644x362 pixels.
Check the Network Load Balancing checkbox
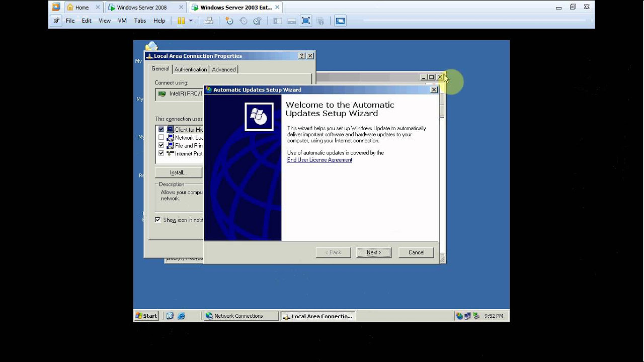(161, 137)
